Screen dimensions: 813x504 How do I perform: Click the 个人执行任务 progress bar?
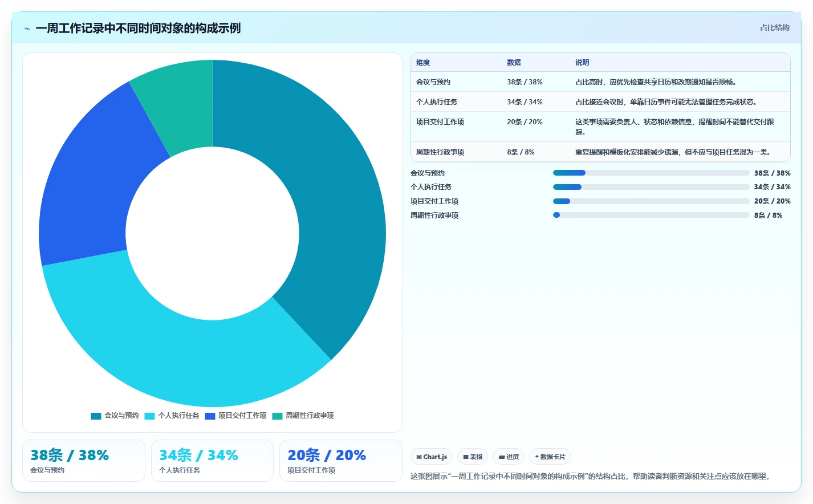coord(651,187)
